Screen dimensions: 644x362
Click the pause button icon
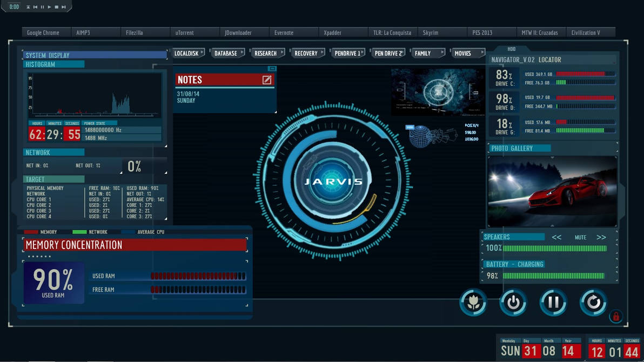pos(553,303)
